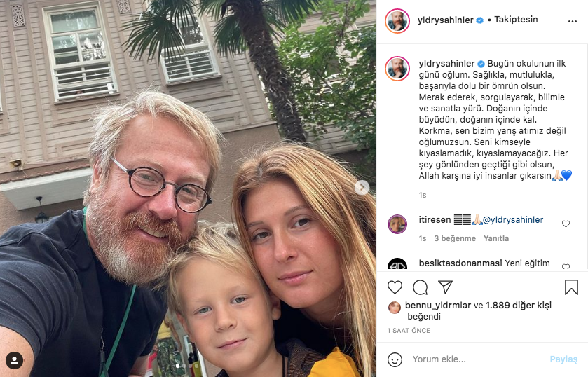The height and width of the screenshot is (377, 588).
Task: Click Takiptesin following status
Action: click(x=516, y=20)
